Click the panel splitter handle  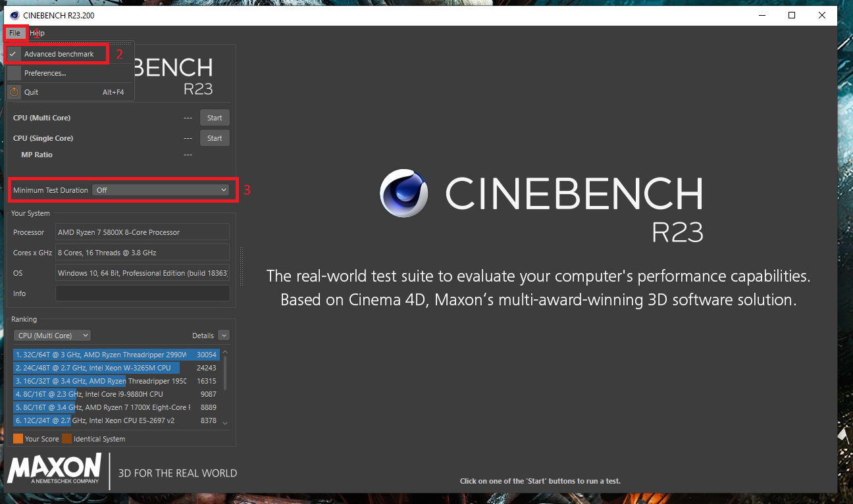pyautogui.click(x=241, y=266)
